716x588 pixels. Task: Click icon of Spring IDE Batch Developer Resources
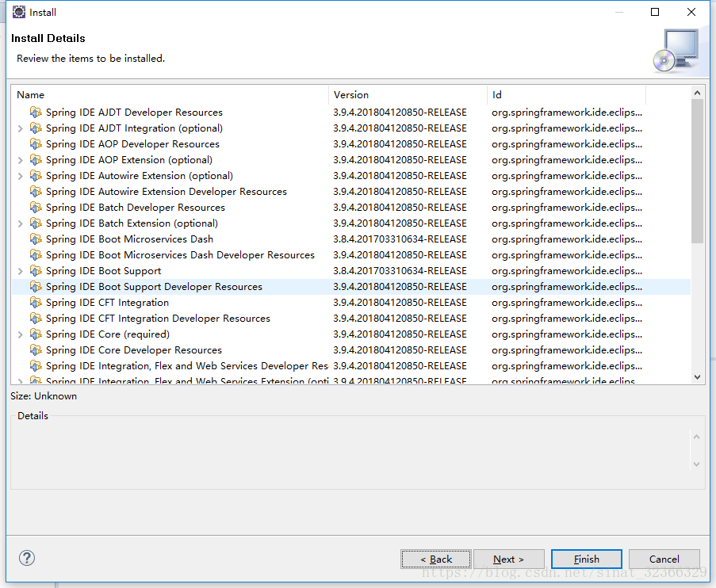point(36,208)
